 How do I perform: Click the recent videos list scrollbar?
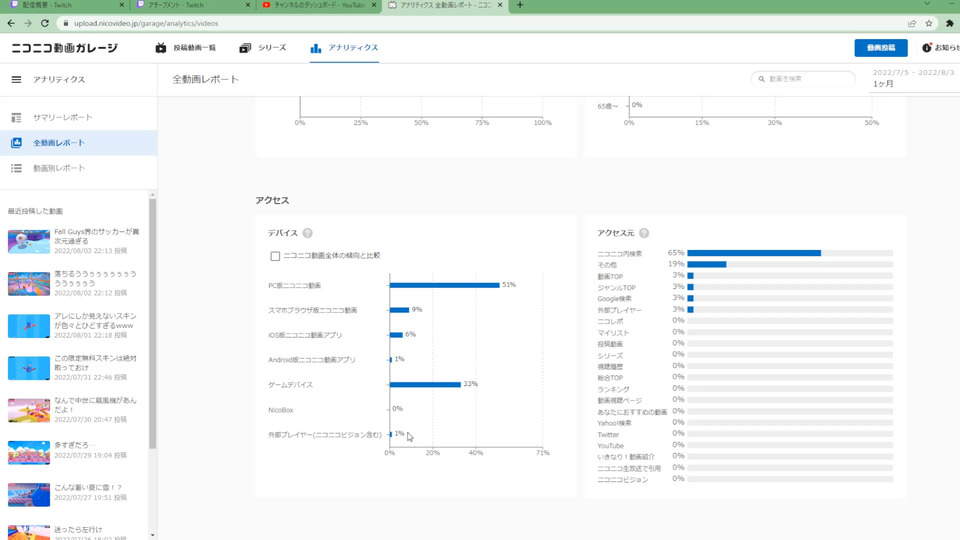click(152, 323)
